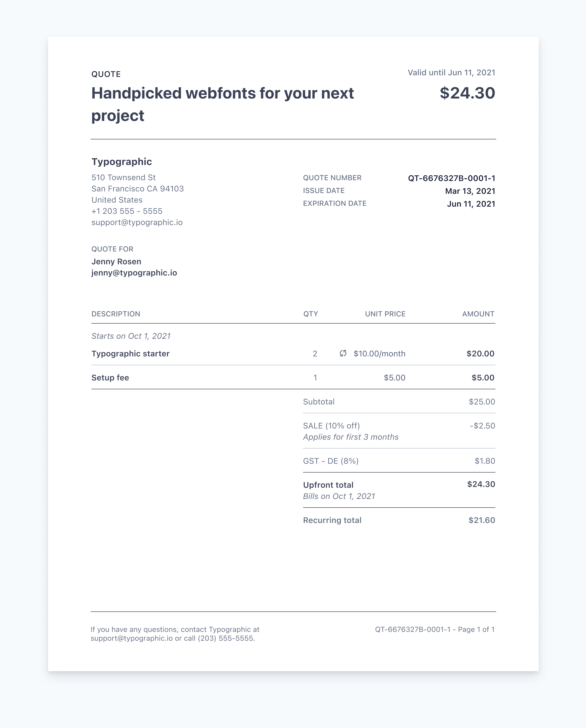Select the quote number QT-6676327B-0001-1 value
The width and height of the screenshot is (586, 728).
pos(452,178)
